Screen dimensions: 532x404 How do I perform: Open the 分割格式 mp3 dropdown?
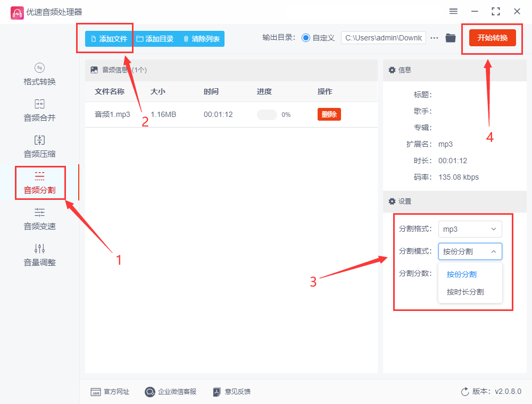coord(470,229)
